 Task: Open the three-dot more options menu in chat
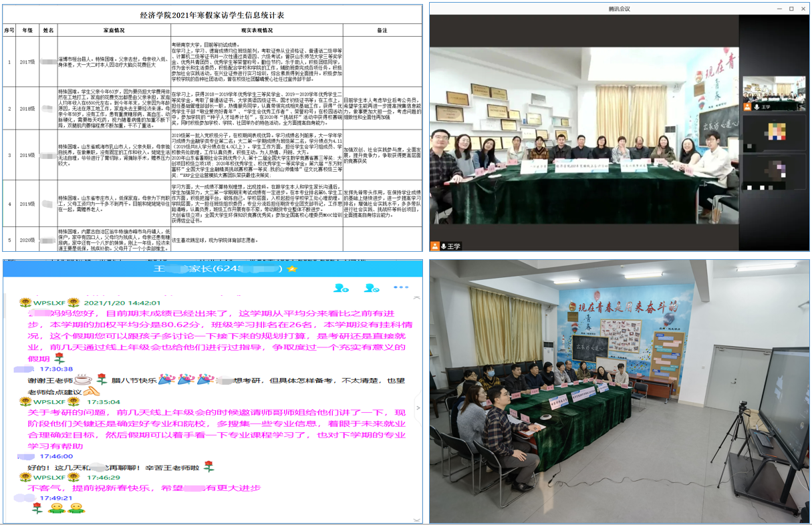click(401, 287)
